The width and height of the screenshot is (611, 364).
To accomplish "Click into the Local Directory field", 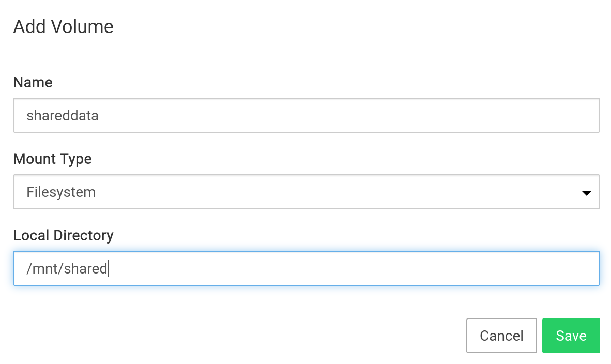I will [x=306, y=268].
